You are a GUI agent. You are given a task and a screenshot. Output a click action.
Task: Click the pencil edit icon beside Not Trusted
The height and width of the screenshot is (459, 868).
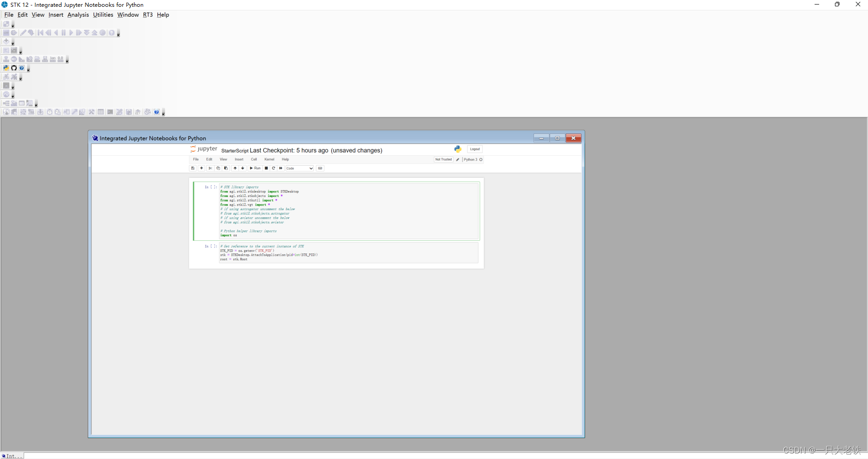coord(458,159)
